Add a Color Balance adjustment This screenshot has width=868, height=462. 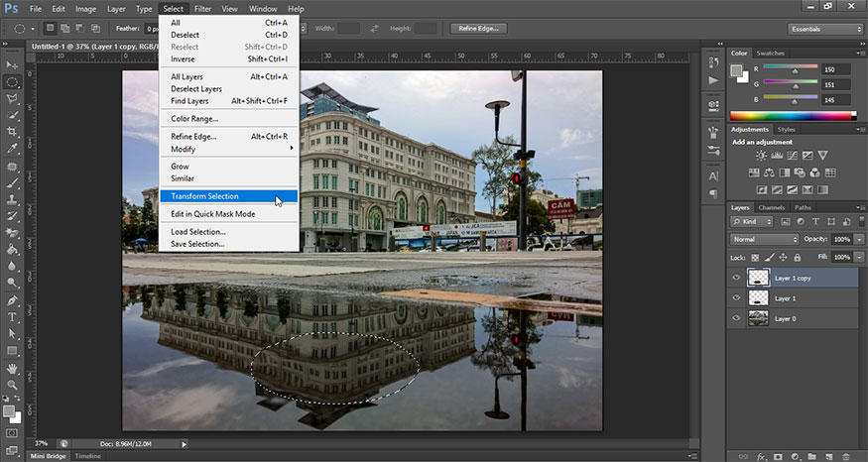[x=769, y=173]
